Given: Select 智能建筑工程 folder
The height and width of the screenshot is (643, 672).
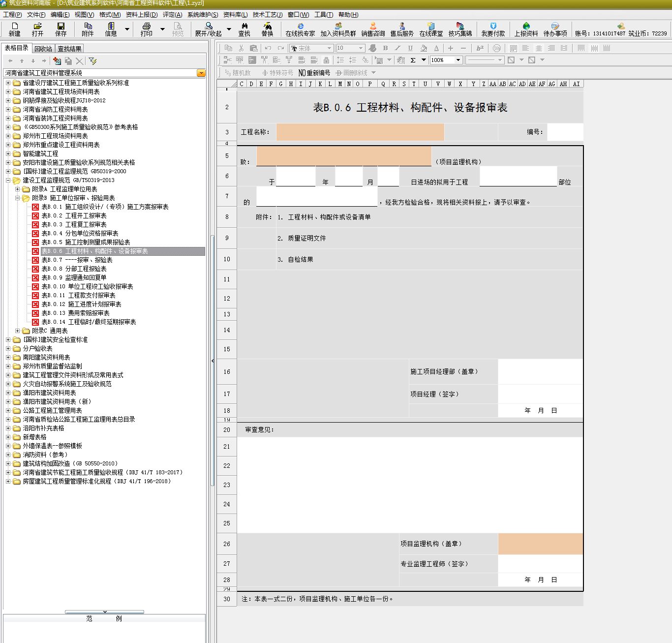Looking at the screenshot, I should (40, 153).
